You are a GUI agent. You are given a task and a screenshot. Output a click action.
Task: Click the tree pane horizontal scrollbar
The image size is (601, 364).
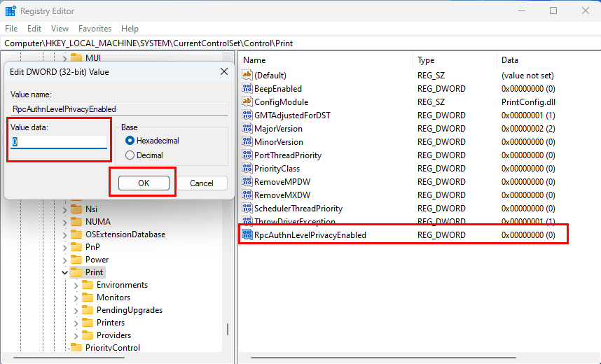(x=69, y=358)
